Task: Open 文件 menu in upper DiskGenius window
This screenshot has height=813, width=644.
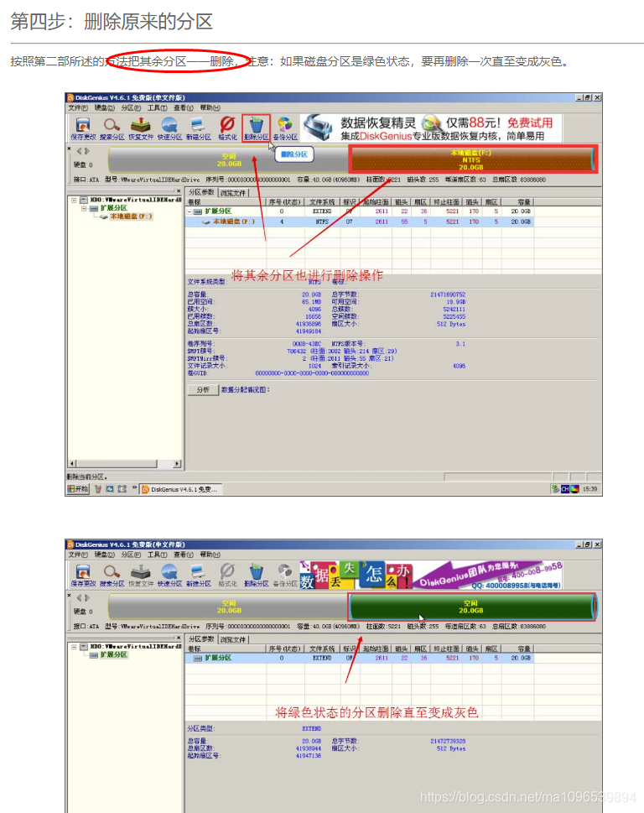Action: [x=78, y=108]
